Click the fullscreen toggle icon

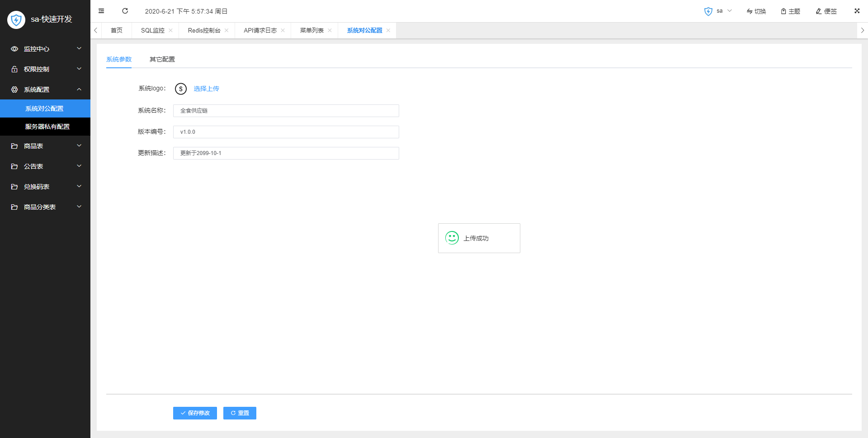pyautogui.click(x=857, y=11)
